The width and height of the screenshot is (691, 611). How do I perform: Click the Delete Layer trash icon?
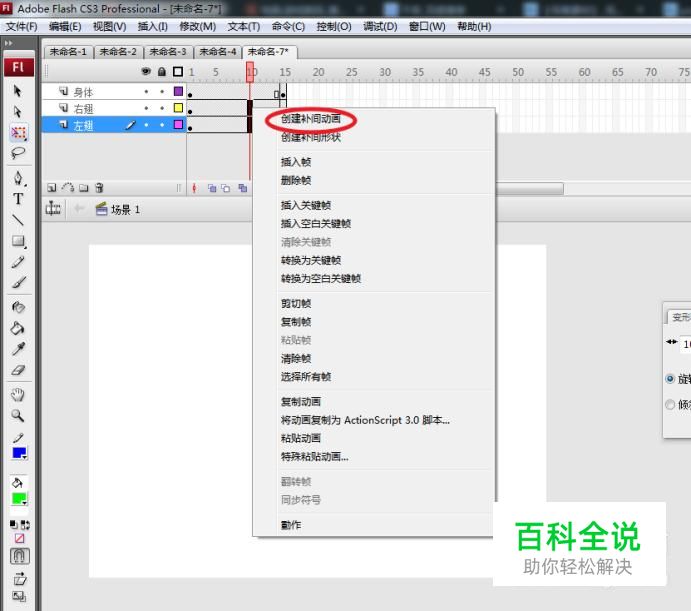pos(100,188)
